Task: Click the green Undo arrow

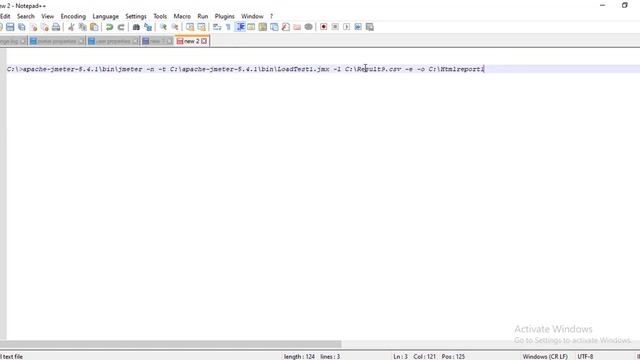Action: (109, 27)
